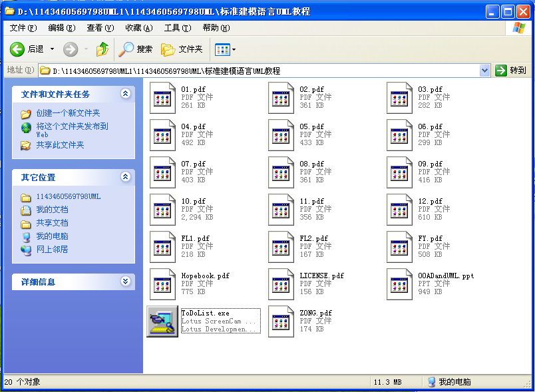
Task: Click the Back (后退) arrow button
Action: [17, 49]
